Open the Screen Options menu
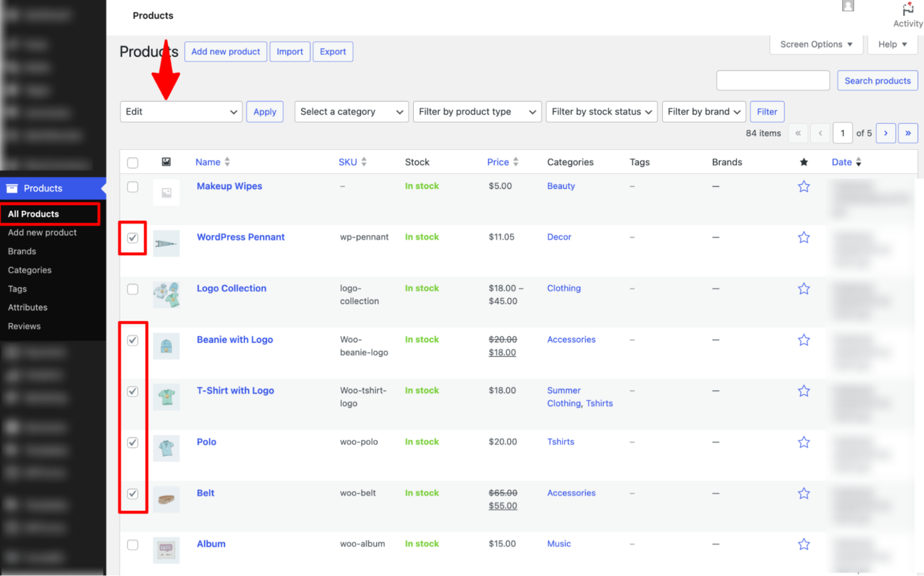The height and width of the screenshot is (576, 924). (x=816, y=44)
